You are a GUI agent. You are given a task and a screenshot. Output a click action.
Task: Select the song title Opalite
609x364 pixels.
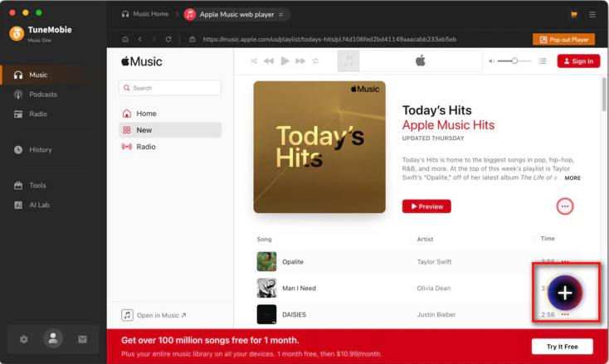293,262
